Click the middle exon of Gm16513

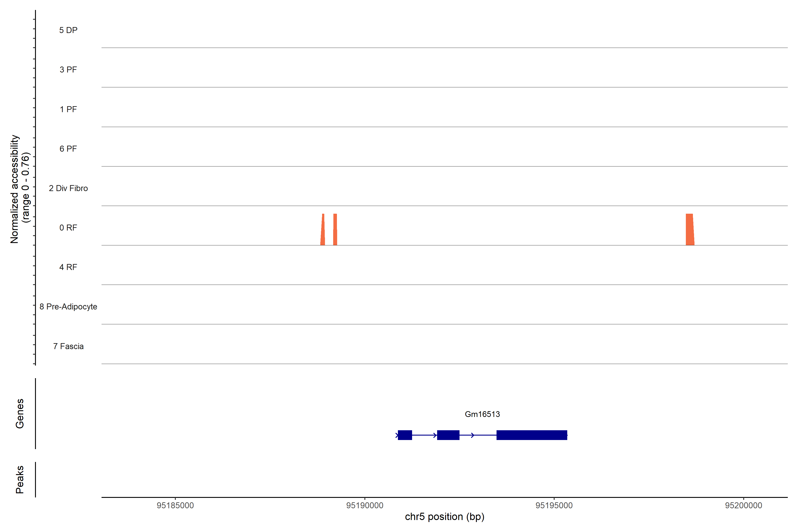tap(448, 435)
